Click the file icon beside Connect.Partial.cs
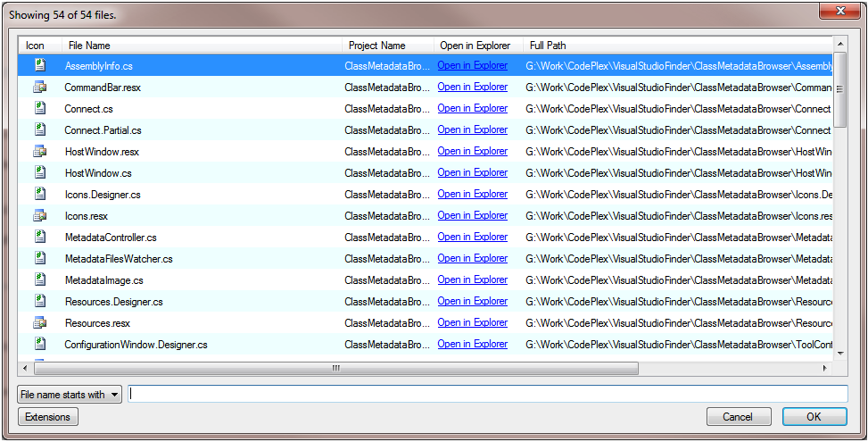Image resolution: width=868 pixels, height=442 pixels. pyautogui.click(x=40, y=129)
